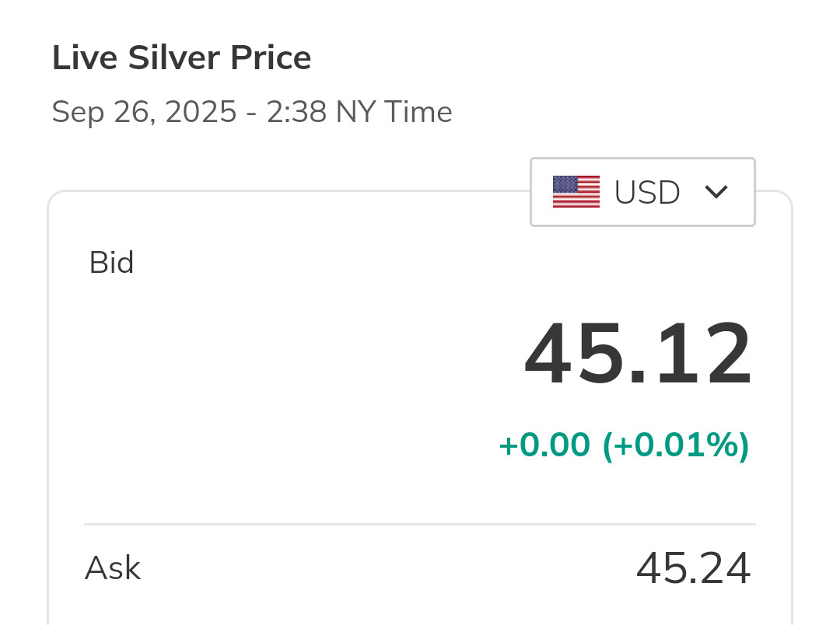840x625 pixels.
Task: Click the divider line above Ask
Action: click(x=420, y=525)
